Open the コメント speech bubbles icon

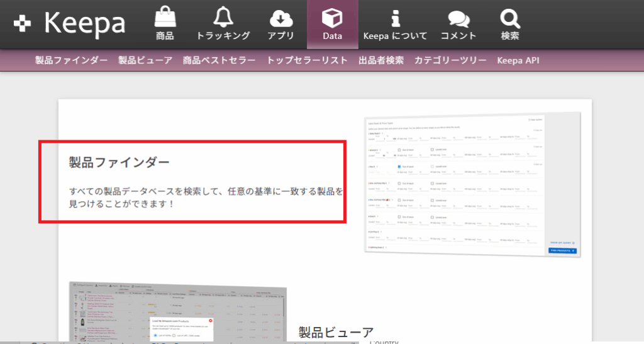click(x=458, y=17)
